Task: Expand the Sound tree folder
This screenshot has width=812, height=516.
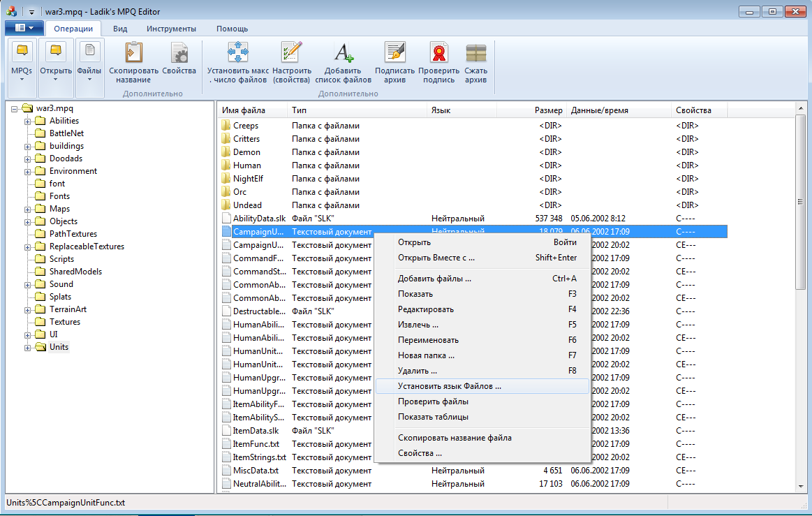Action: point(27,285)
